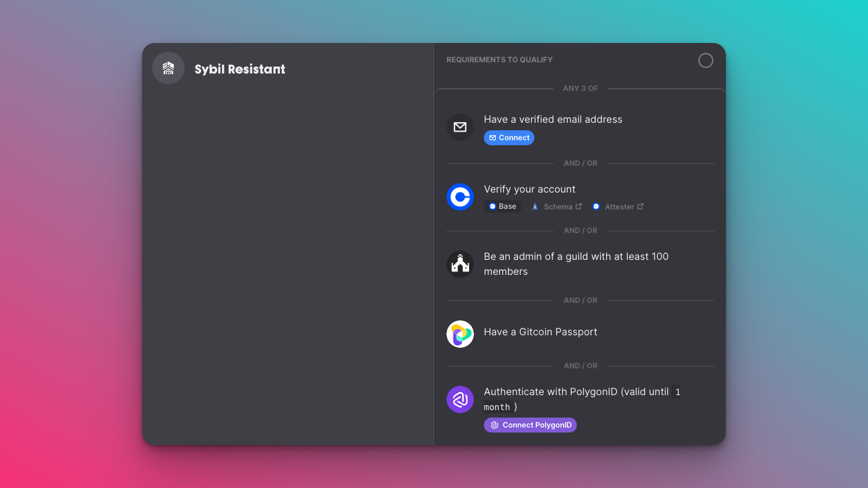Click the Connect PolygonID button

point(530,425)
